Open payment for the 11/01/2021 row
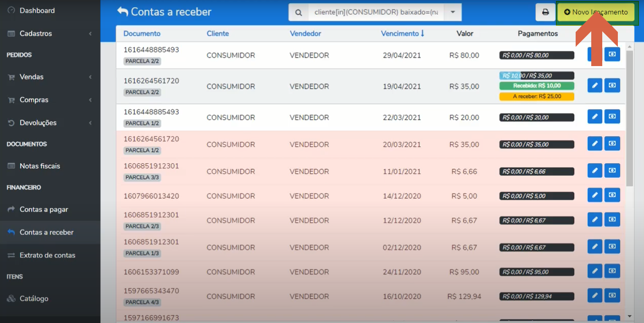Image resolution: width=644 pixels, height=323 pixels. click(x=612, y=171)
